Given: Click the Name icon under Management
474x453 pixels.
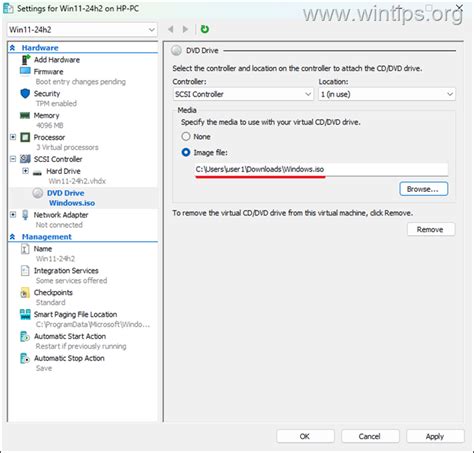Looking at the screenshot, I should (25, 249).
